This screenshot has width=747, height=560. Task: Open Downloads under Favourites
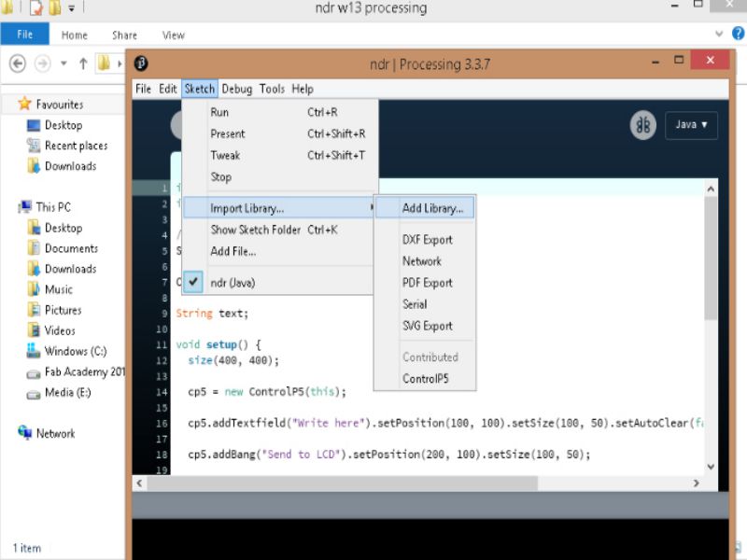coord(62,166)
